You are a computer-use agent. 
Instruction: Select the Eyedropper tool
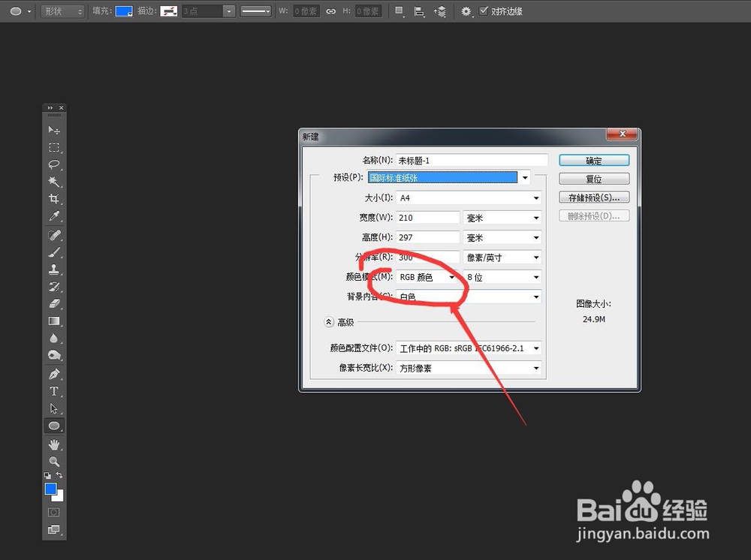tap(54, 217)
